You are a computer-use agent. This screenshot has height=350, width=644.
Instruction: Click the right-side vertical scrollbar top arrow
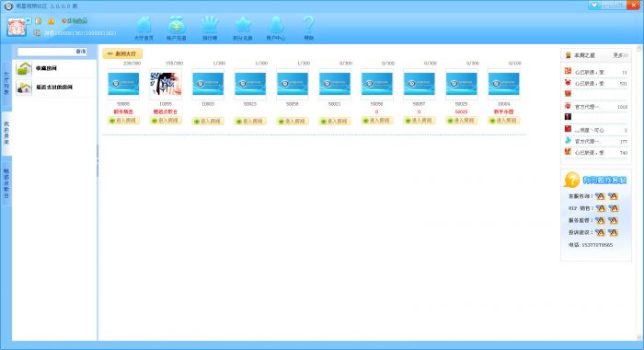[639, 49]
